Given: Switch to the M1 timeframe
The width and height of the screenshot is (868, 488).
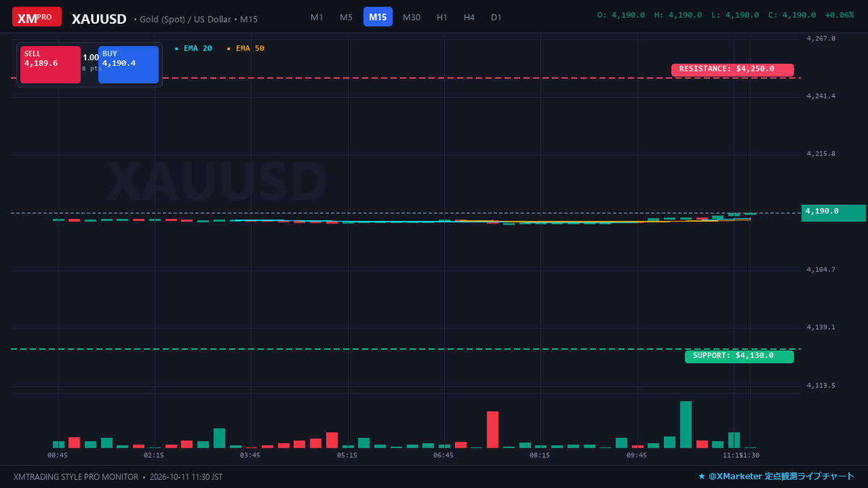Looking at the screenshot, I should click(x=317, y=17).
